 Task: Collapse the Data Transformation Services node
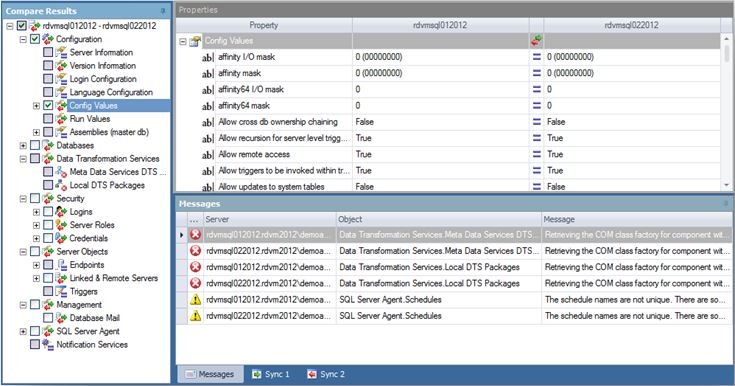pyautogui.click(x=23, y=159)
